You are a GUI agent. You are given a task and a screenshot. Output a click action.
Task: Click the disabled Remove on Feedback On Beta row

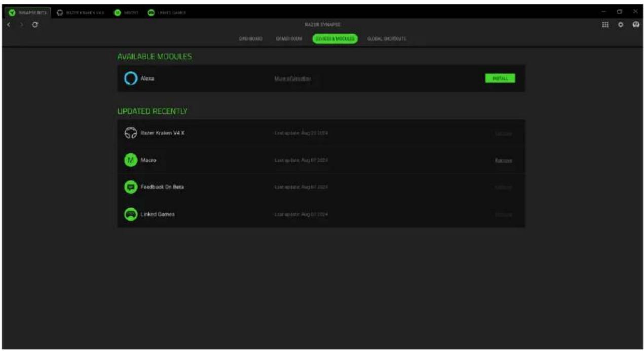click(503, 187)
